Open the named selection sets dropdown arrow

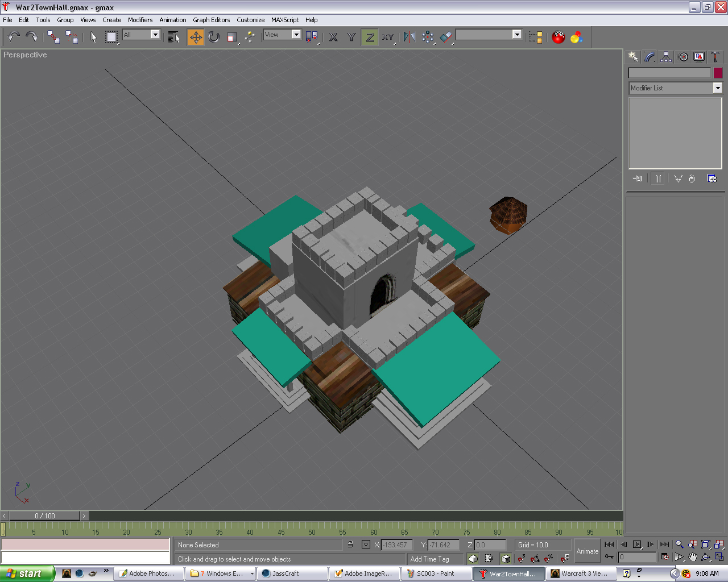point(516,35)
